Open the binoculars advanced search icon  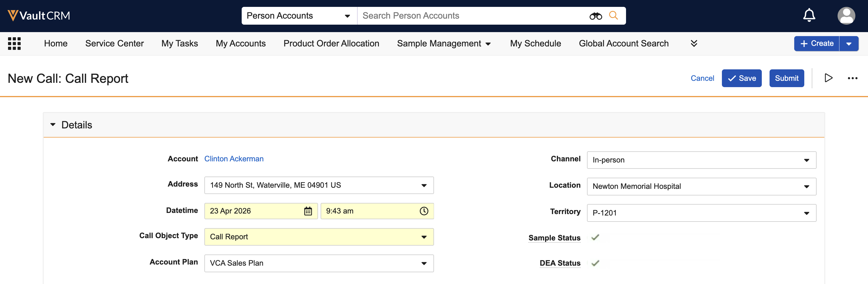tap(595, 16)
